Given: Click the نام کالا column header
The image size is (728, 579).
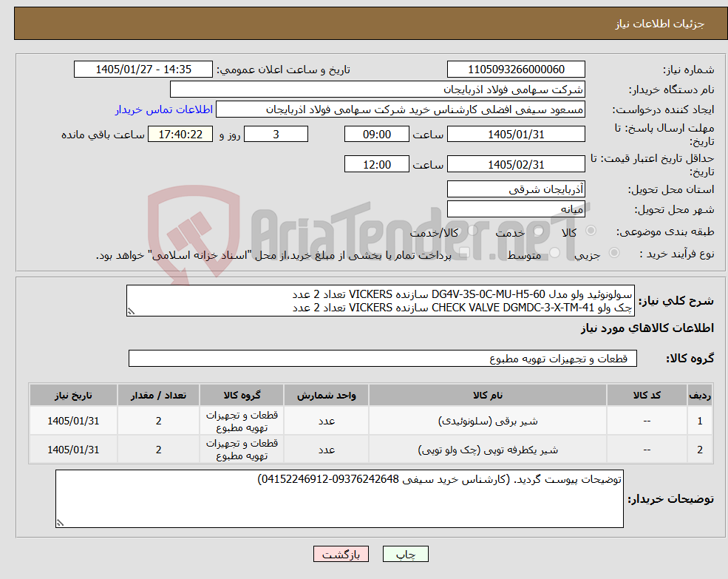Looking at the screenshot, I should [x=488, y=395].
